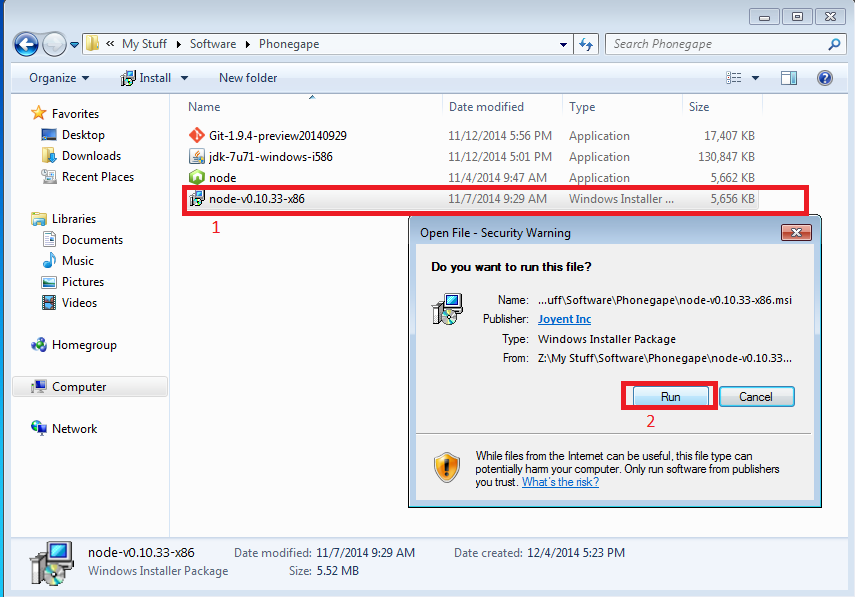Expand the arrow after Software breadcrumb

(248, 45)
